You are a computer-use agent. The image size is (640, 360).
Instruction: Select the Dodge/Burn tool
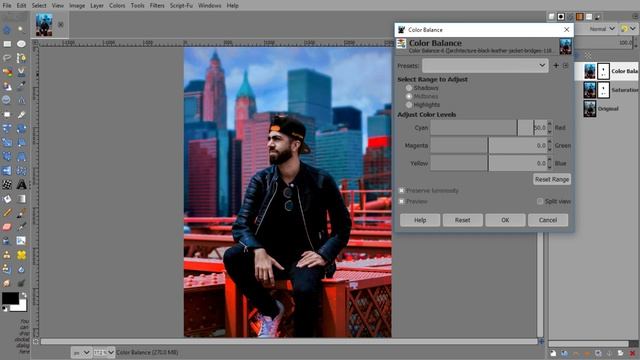point(21,283)
